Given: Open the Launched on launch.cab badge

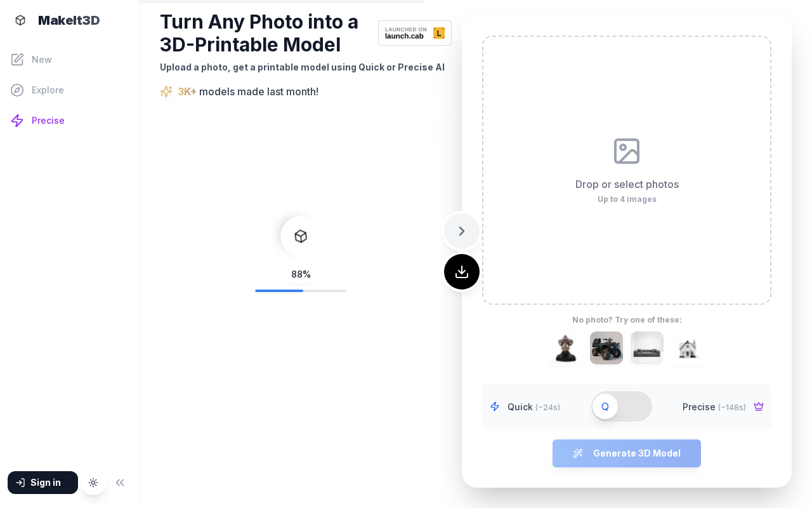Looking at the screenshot, I should coord(415,33).
